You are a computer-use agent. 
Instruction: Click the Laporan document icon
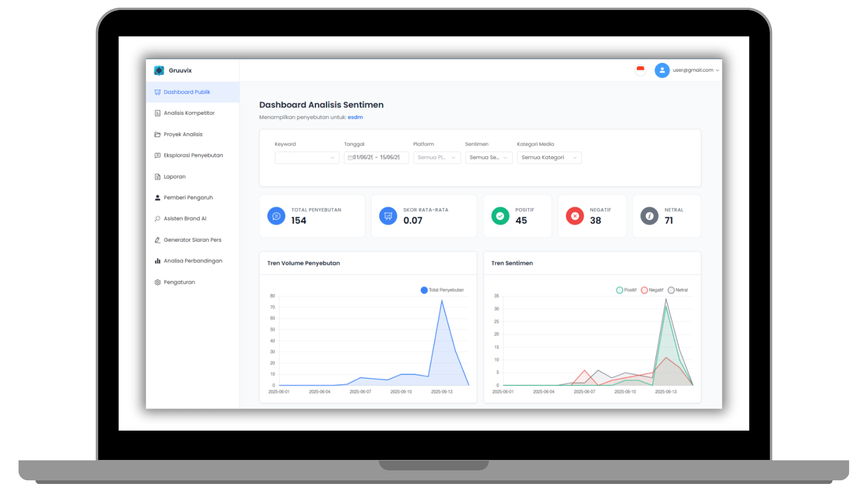click(x=157, y=176)
